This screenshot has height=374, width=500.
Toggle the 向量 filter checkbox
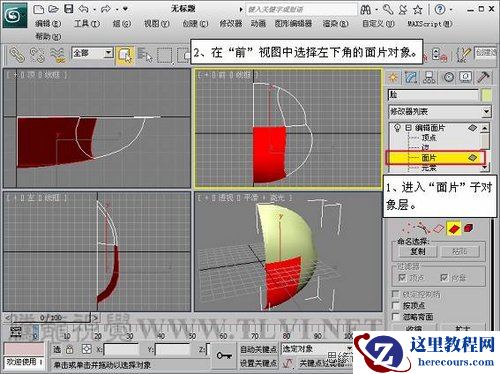(x=444, y=277)
